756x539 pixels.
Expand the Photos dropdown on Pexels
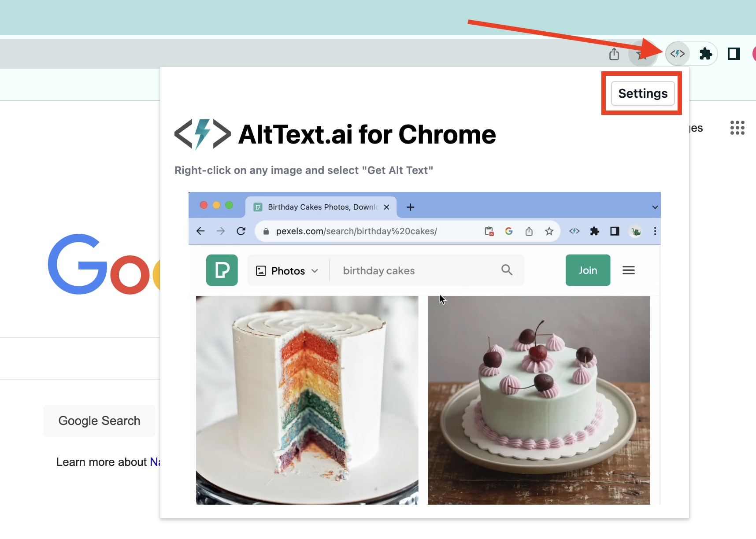[x=287, y=270]
